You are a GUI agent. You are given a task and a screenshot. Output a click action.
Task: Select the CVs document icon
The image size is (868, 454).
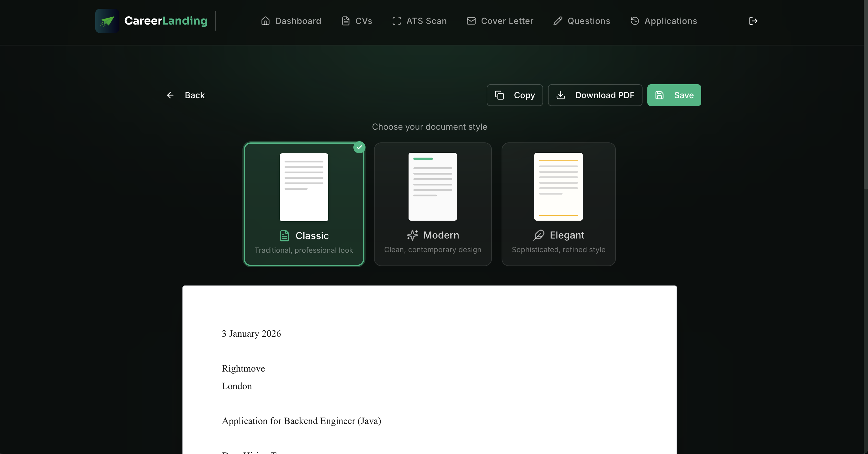(x=346, y=21)
